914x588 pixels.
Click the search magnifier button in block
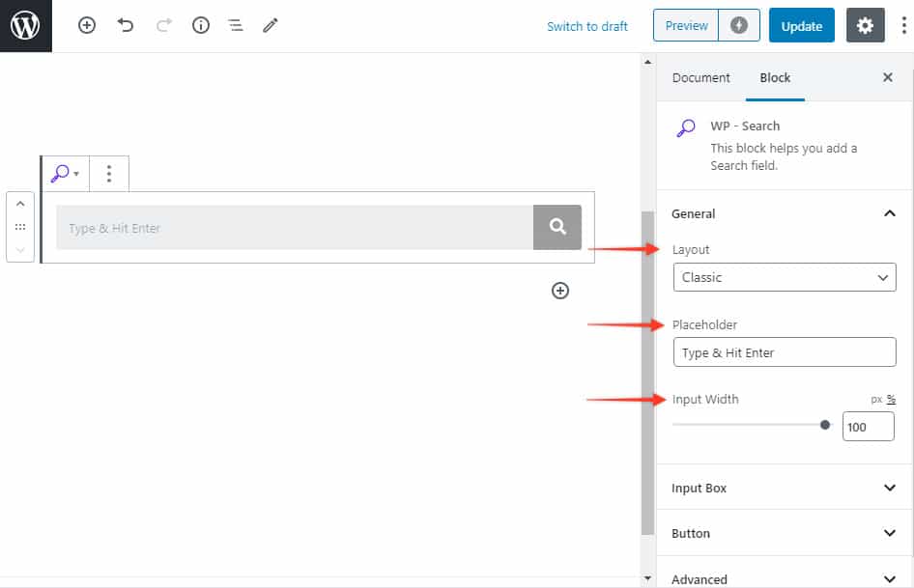[557, 227]
